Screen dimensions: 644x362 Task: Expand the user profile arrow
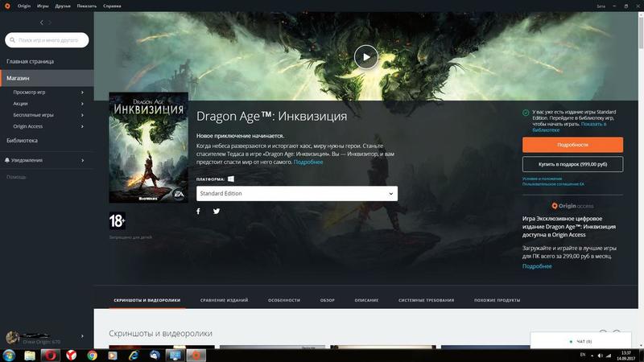point(82,336)
